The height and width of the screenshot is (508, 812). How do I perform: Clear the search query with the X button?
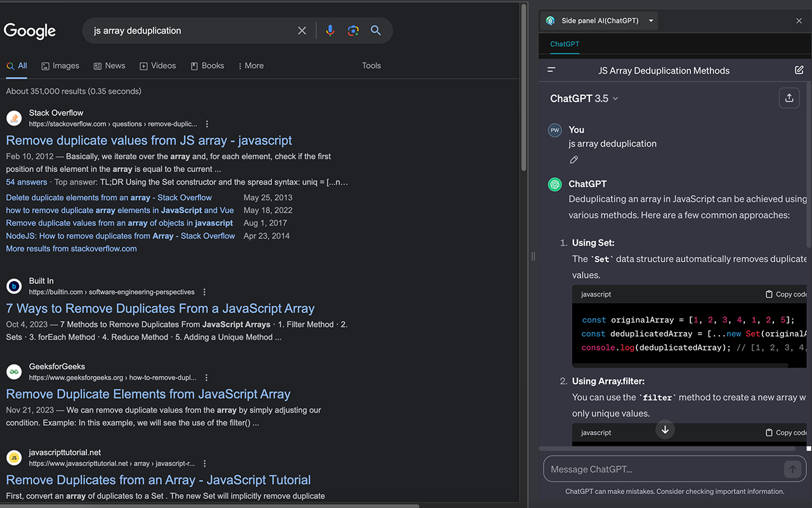click(x=302, y=30)
